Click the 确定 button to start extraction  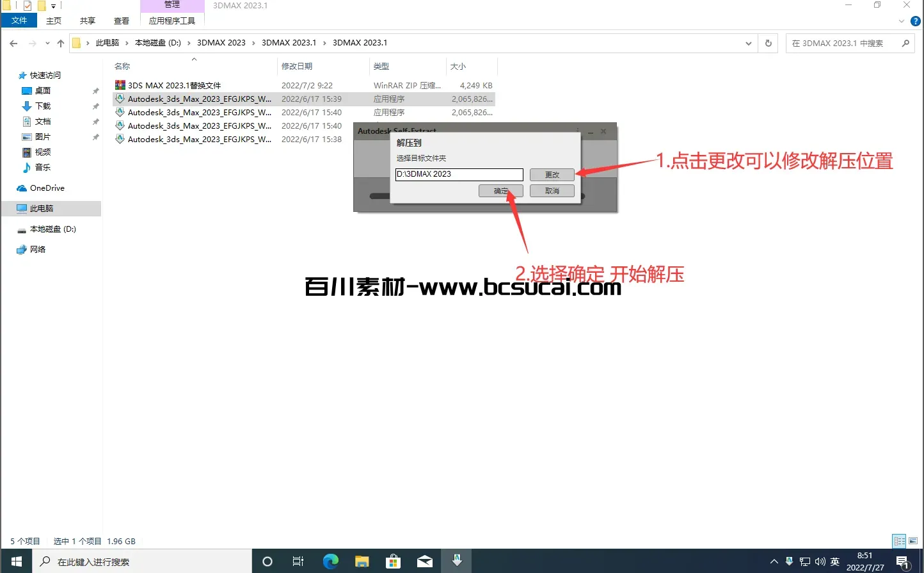[x=501, y=191]
